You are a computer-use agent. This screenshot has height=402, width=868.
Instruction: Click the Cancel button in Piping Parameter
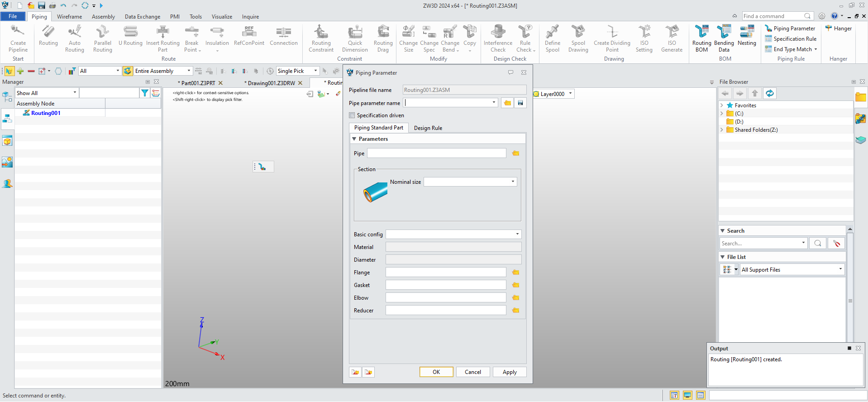tap(473, 372)
